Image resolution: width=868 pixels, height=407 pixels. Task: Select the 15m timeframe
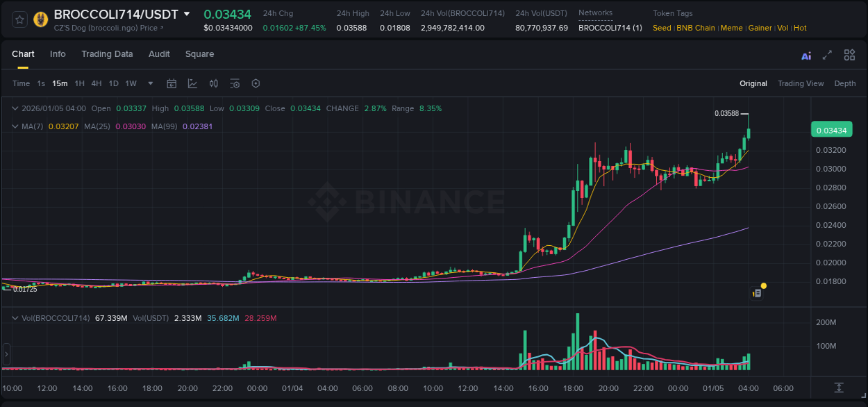click(x=60, y=83)
